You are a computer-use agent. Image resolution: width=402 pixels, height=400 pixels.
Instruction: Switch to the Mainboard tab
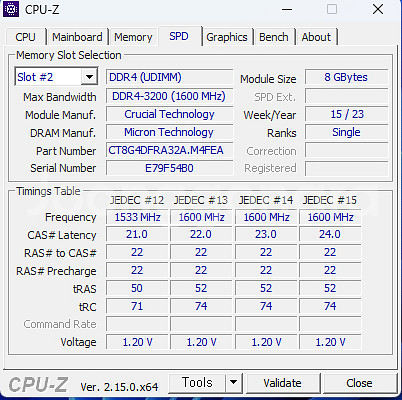pyautogui.click(x=77, y=37)
